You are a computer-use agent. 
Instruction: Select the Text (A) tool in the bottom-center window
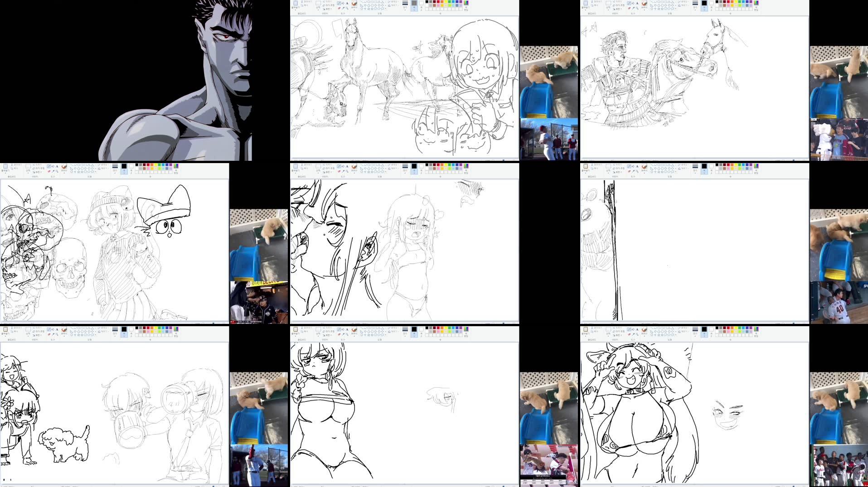coord(346,329)
